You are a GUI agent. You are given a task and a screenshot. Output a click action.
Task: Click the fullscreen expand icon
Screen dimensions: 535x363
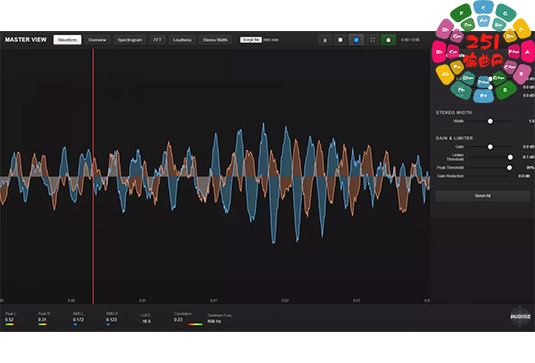click(372, 40)
